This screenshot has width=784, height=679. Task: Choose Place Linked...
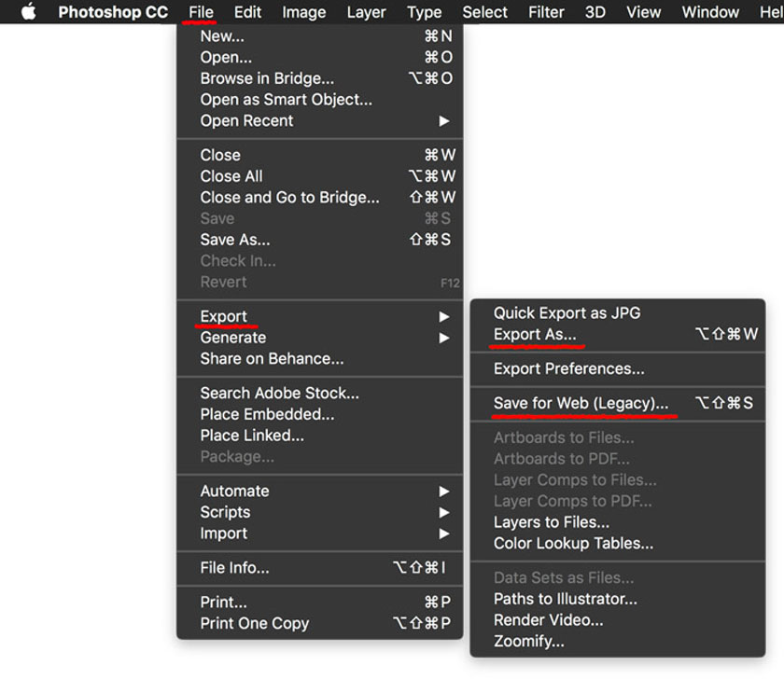point(320,436)
